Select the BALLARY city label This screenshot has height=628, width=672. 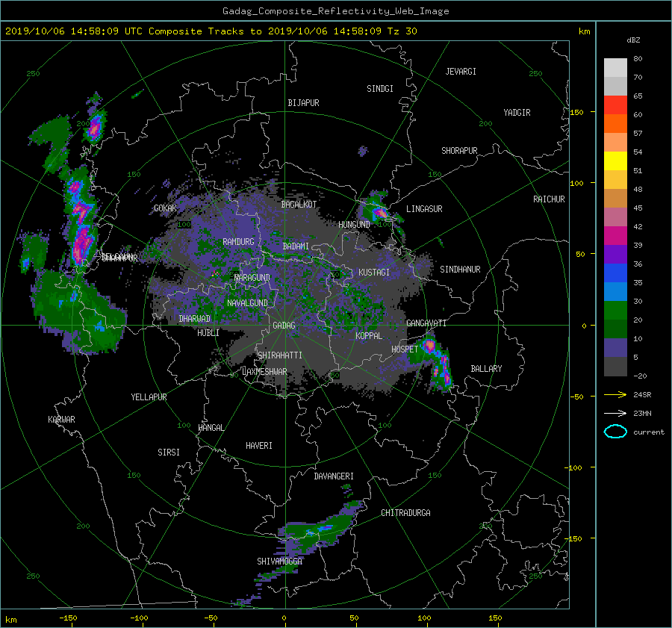point(486,369)
